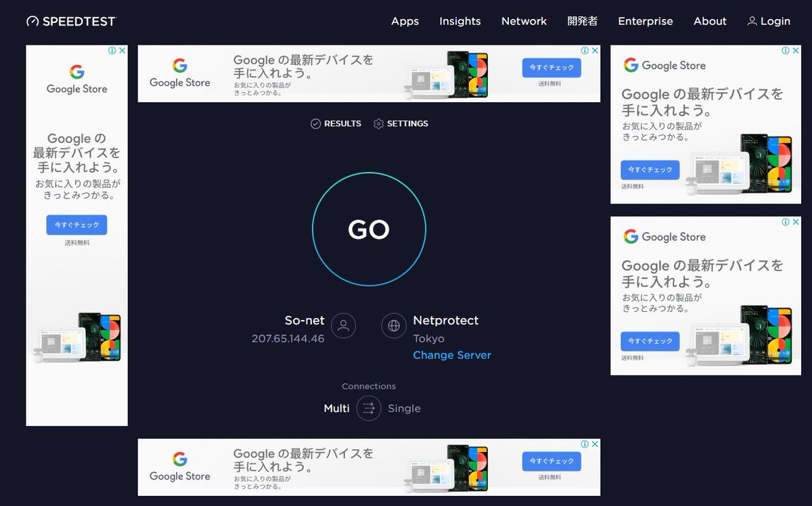
Task: Click 今すぐチェック in lower right ad
Action: 650,340
